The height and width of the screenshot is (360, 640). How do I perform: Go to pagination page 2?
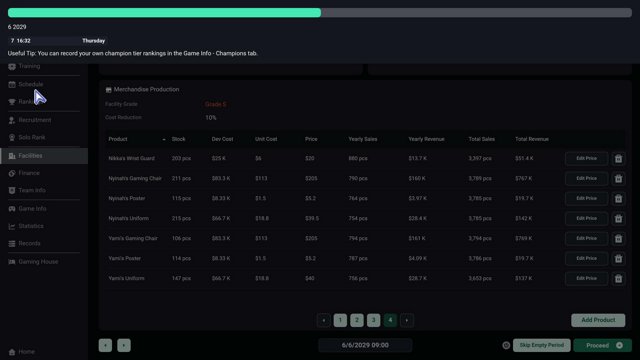click(x=357, y=320)
